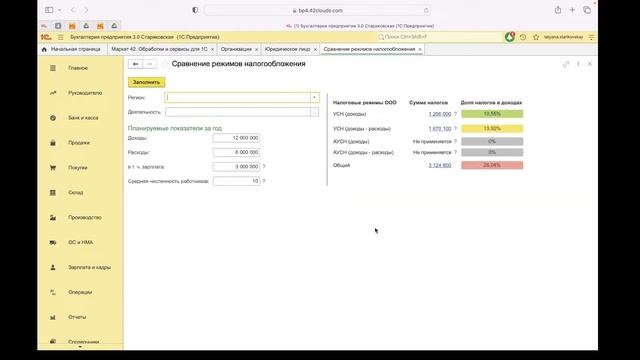640x360 pixels.
Task: Add a new Safari tab
Action: tap(572, 10)
